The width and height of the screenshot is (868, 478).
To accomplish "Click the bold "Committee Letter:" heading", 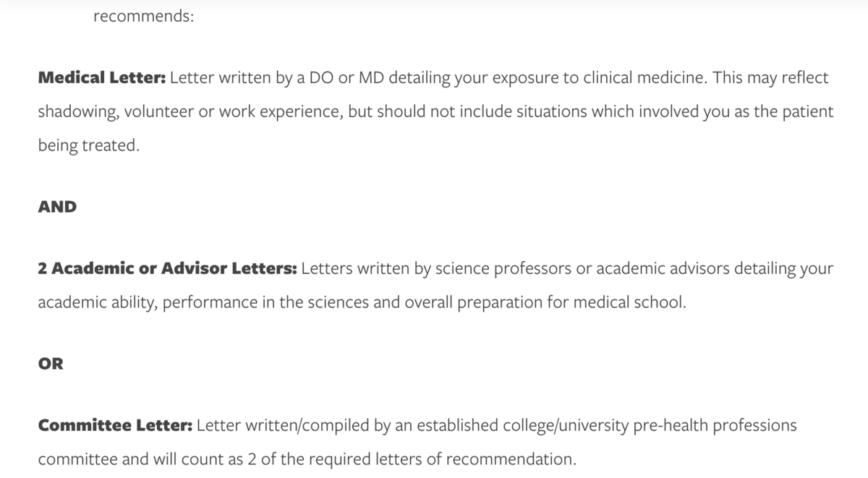I will [x=115, y=426].
